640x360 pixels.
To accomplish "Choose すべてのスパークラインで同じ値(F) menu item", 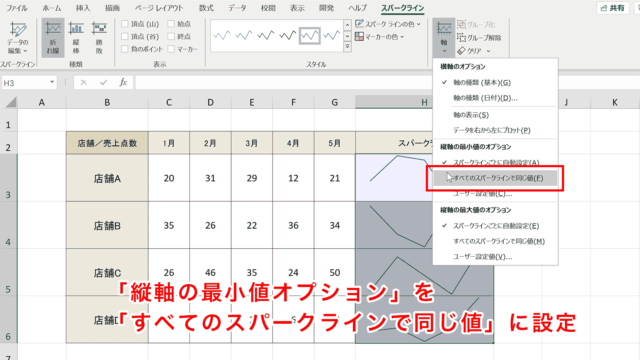I will pyautogui.click(x=495, y=178).
